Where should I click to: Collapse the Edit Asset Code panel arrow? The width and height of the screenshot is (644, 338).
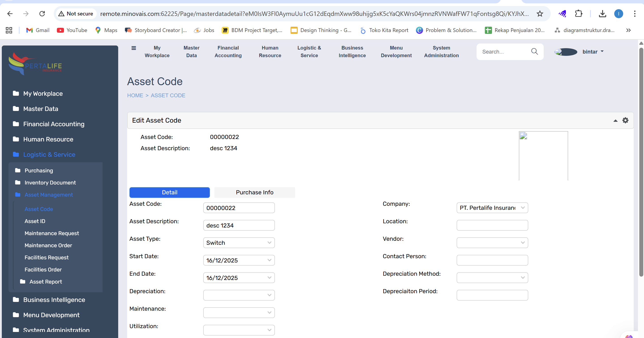point(615,121)
